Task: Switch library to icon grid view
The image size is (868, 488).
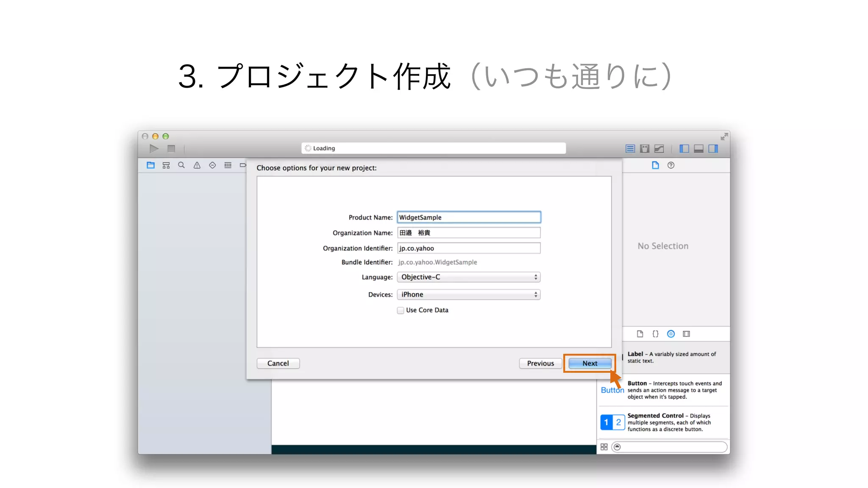Action: [604, 447]
